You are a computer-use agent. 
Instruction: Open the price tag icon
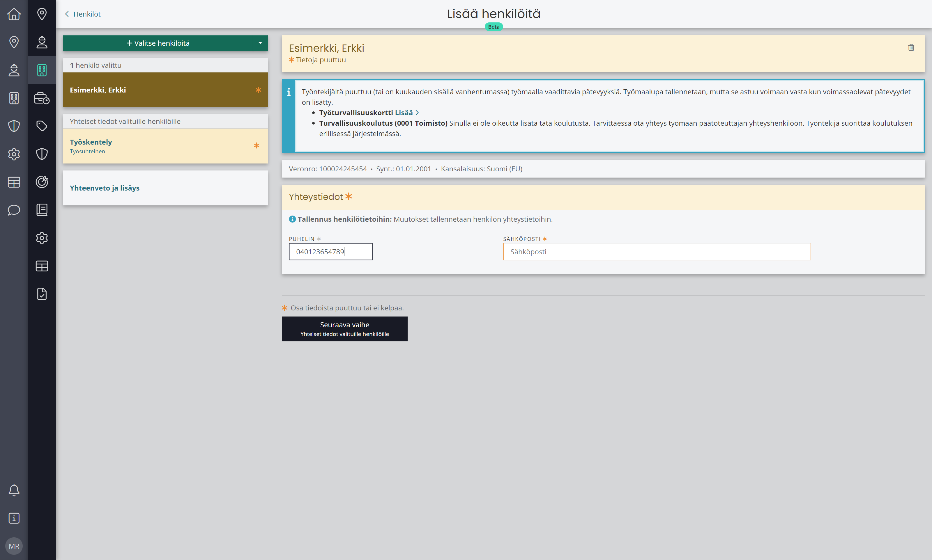click(42, 126)
